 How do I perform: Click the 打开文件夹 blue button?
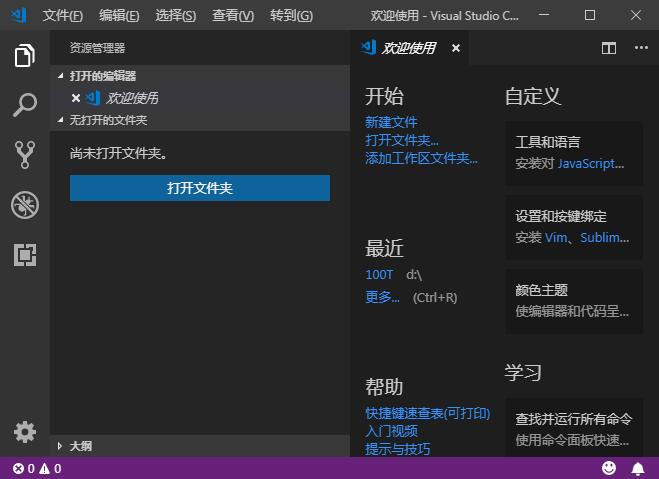pos(200,188)
